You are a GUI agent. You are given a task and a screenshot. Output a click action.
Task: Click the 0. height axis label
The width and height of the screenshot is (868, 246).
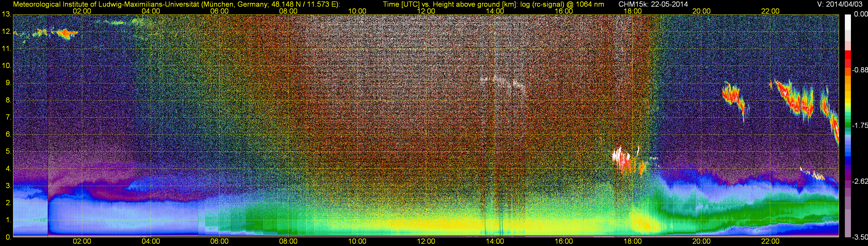pos(8,237)
